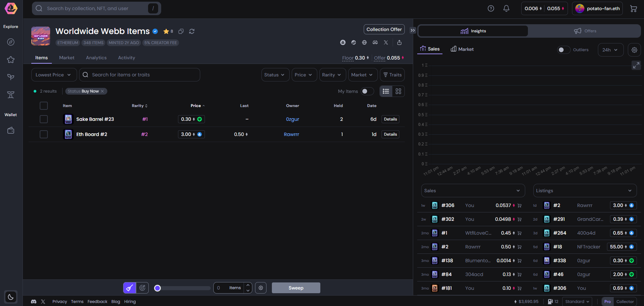Open the help question mark icon
The width and height of the screenshot is (644, 306).
pos(491,8)
